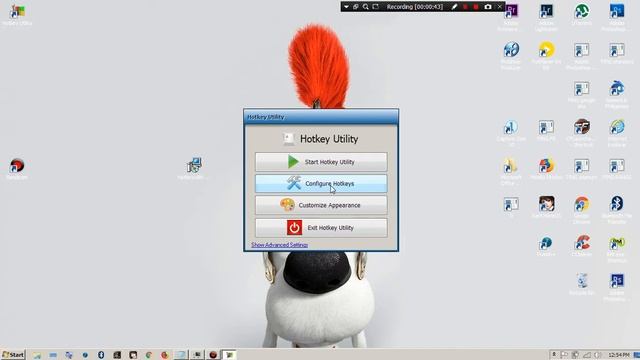Open the yellow circle player desktop shortcut
Viewport: 640px width, 360px height.
tap(546, 55)
